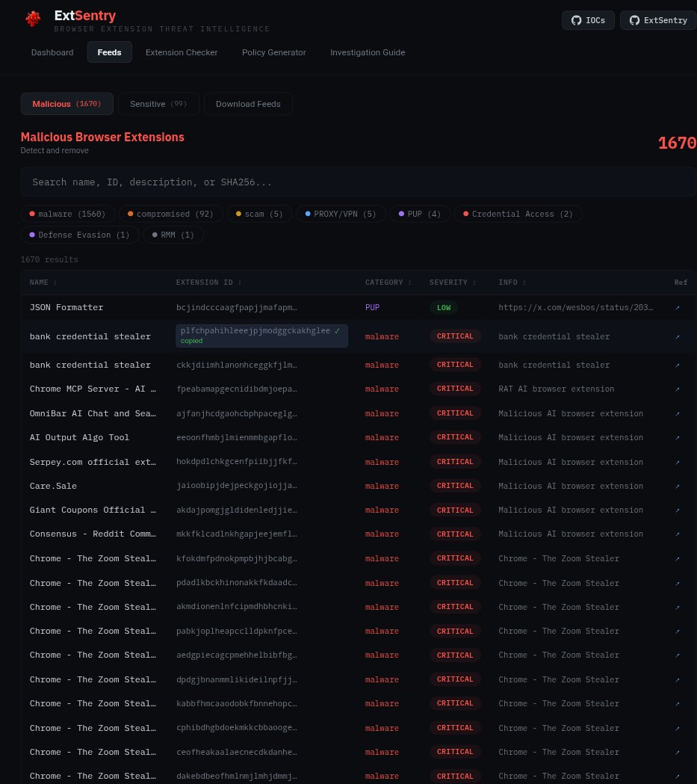Image resolution: width=697 pixels, height=784 pixels.
Task: Enable Defense Evasion (1) filter
Action: [79, 235]
